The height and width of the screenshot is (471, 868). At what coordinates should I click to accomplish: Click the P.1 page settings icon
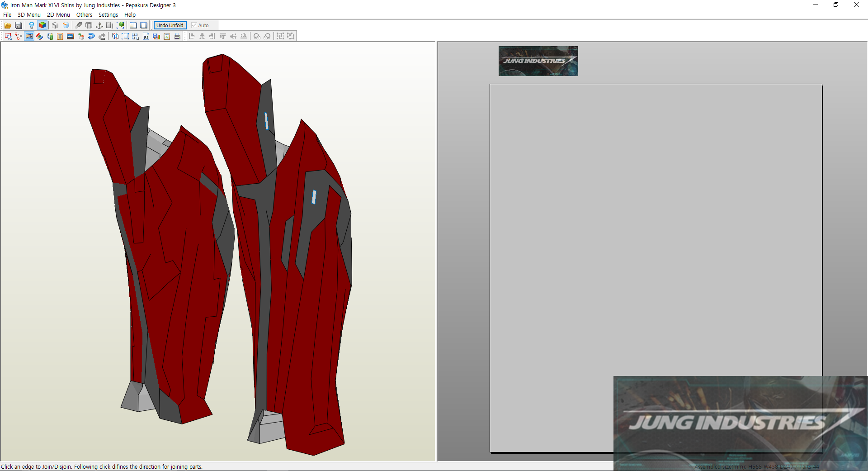(x=146, y=36)
